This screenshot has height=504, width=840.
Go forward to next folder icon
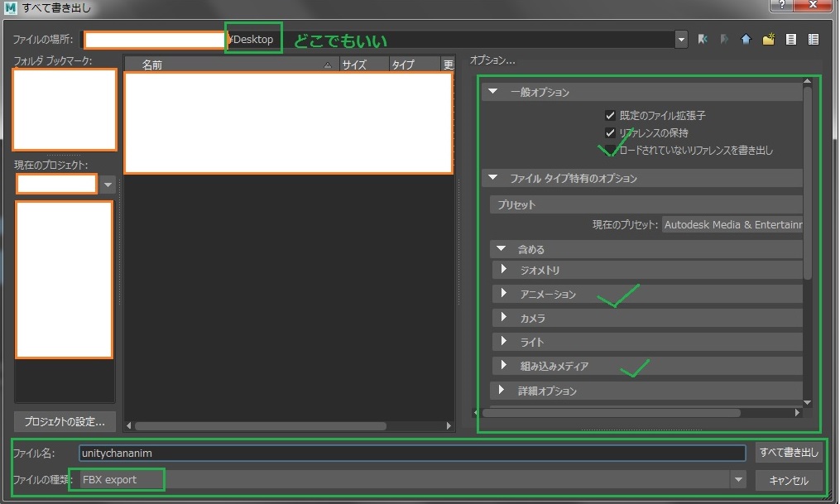coord(724,39)
